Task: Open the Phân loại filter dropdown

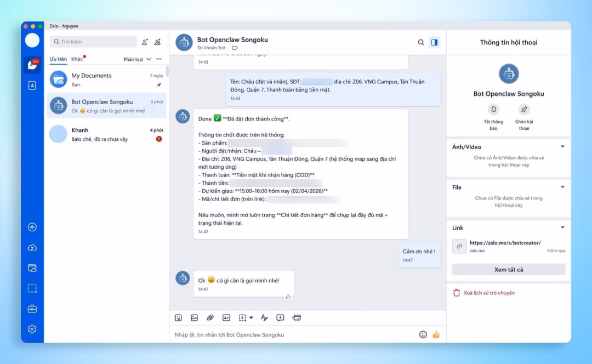Action: click(x=135, y=59)
